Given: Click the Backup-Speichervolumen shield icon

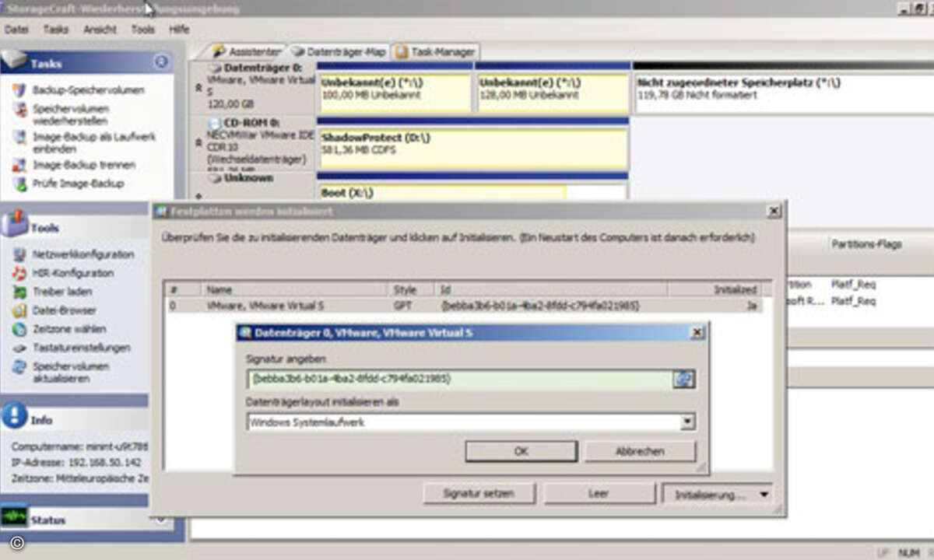Looking at the screenshot, I should pyautogui.click(x=19, y=90).
